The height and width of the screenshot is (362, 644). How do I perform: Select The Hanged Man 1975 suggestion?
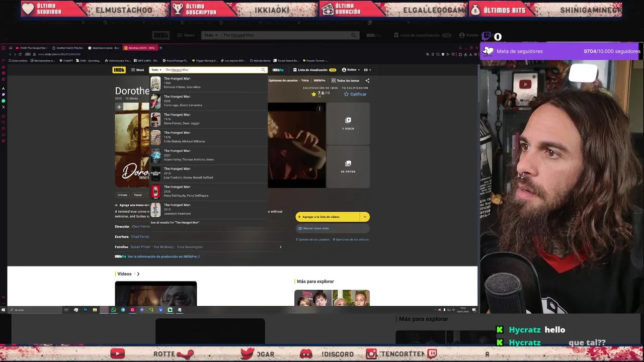[208, 137]
